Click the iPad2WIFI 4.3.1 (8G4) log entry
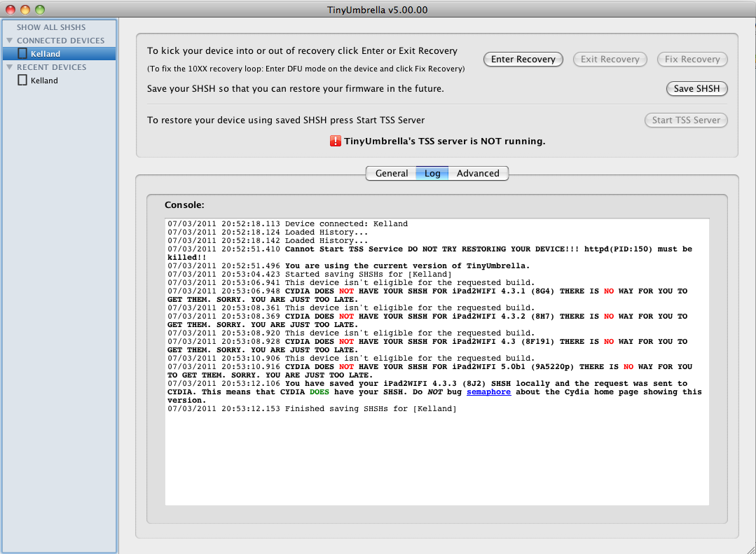756x554 pixels. point(427,295)
